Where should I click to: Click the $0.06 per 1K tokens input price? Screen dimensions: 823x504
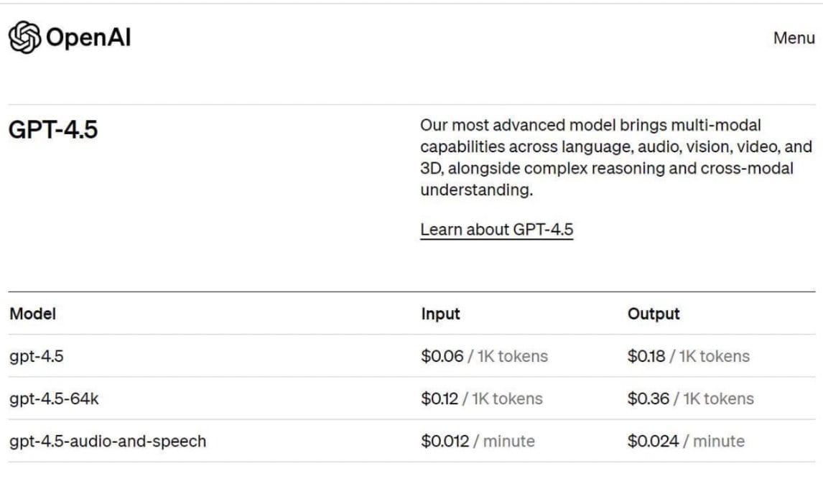(484, 356)
